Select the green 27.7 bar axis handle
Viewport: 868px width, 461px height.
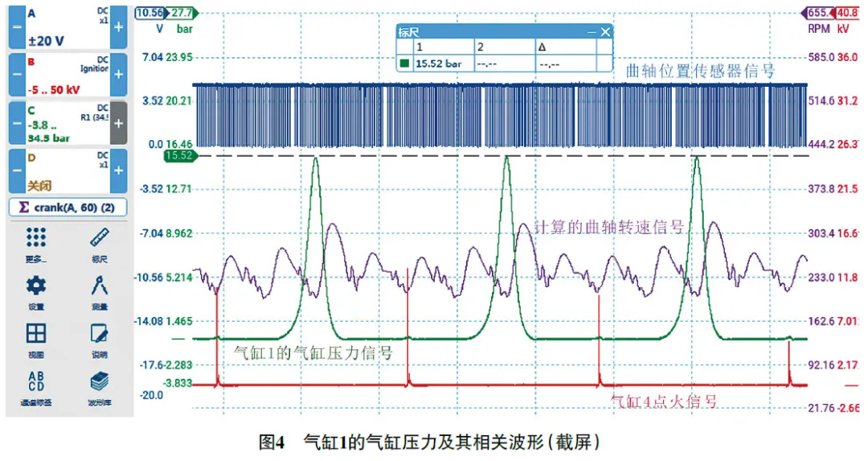click(x=182, y=13)
